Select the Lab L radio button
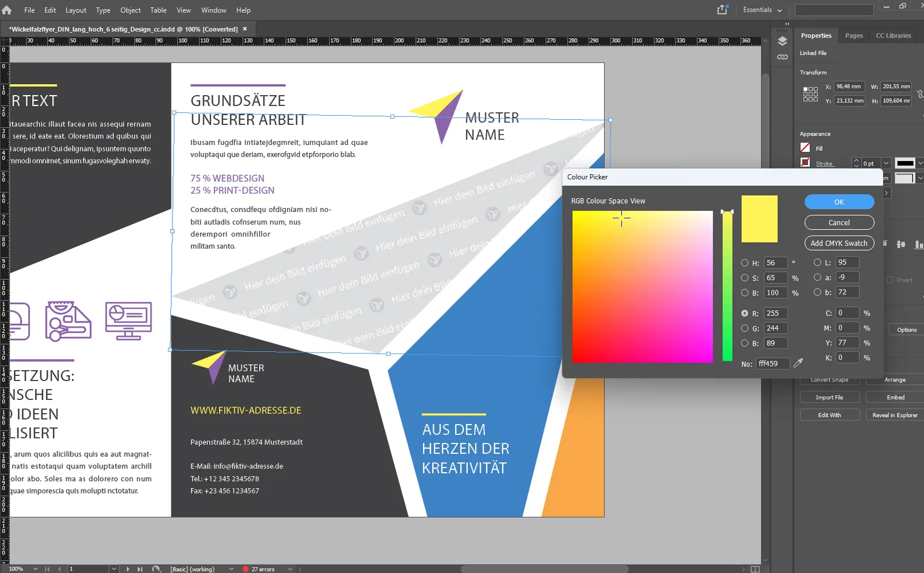 (817, 262)
